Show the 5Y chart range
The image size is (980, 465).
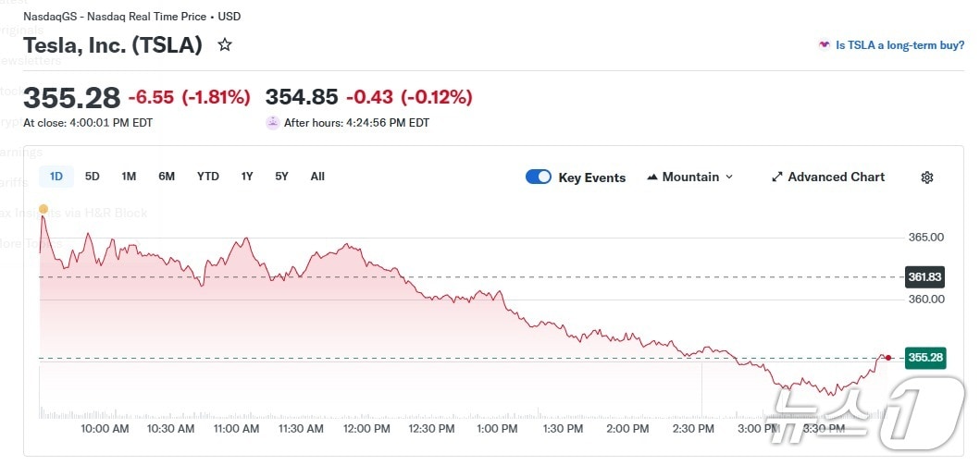281,176
